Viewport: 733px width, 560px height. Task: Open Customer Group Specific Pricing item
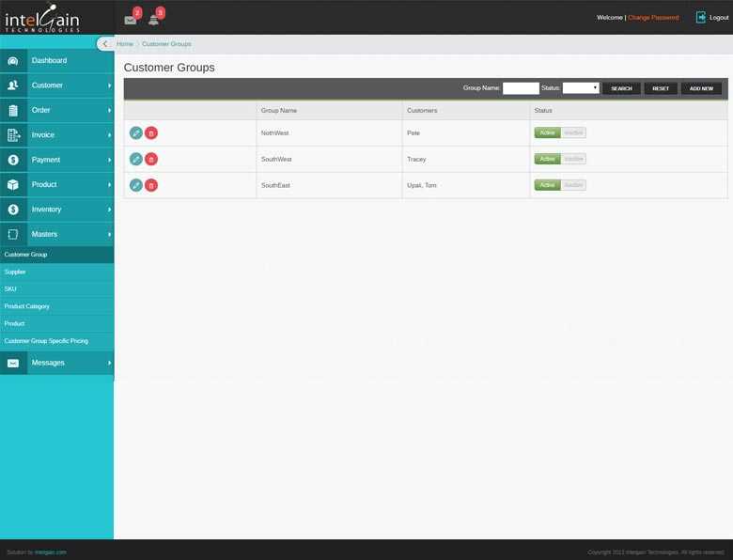57,341
